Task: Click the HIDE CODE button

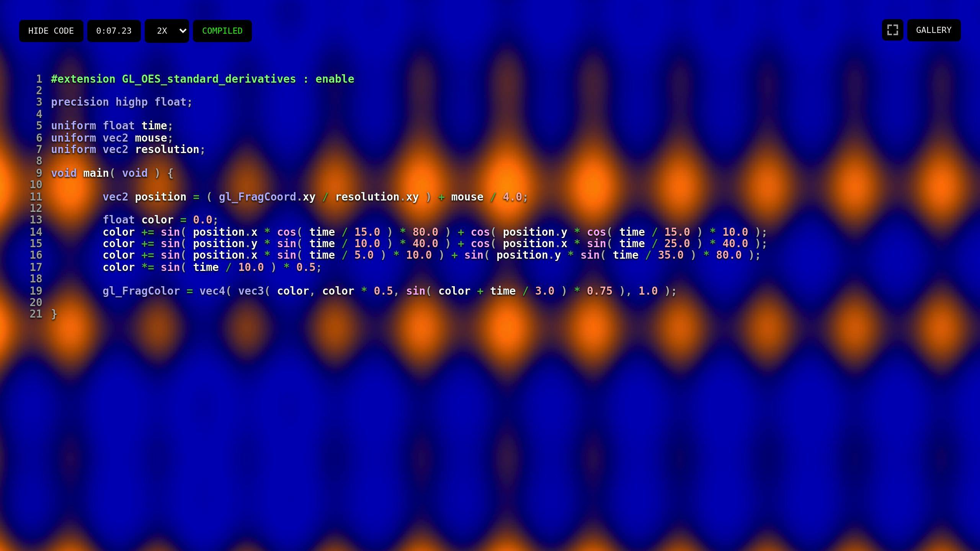Action: [51, 30]
